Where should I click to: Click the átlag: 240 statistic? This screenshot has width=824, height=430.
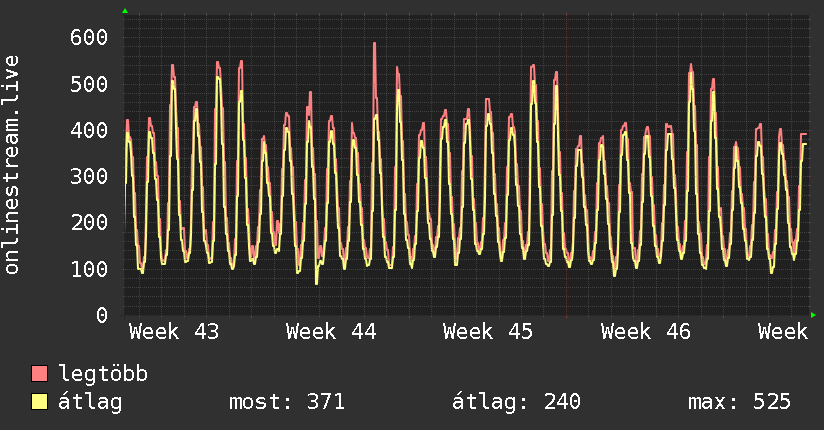click(517, 402)
